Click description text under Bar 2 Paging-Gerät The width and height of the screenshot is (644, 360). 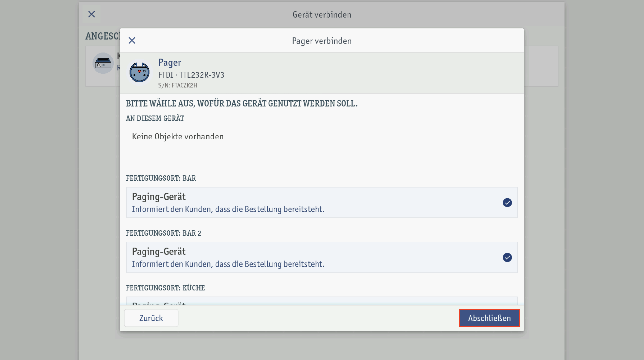[228, 264]
